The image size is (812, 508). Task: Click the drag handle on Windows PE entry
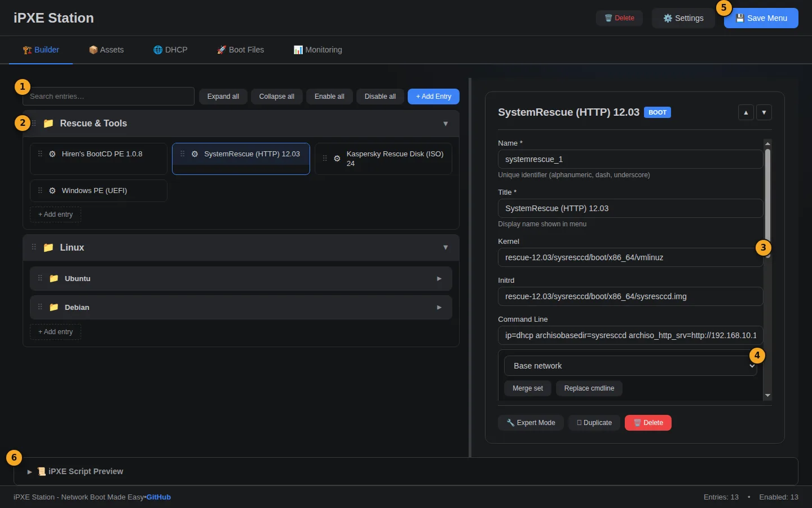(40, 191)
